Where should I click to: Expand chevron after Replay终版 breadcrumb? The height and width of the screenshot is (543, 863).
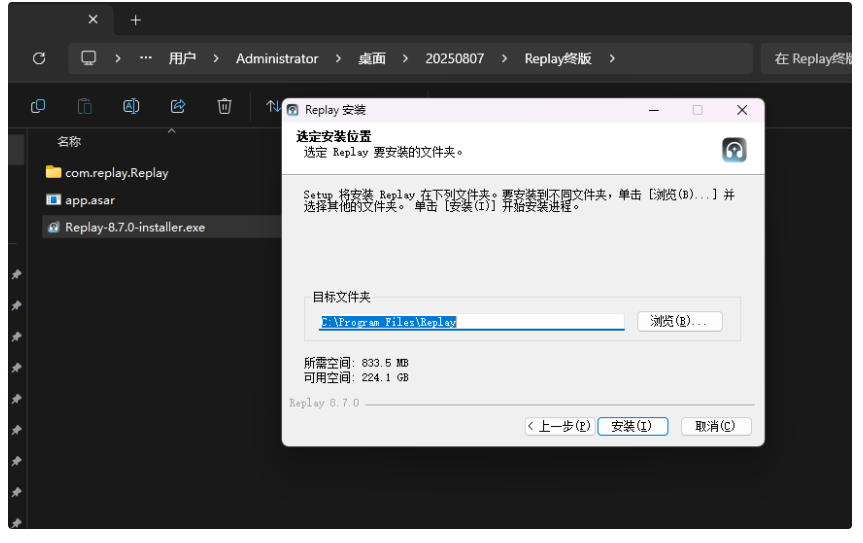point(612,58)
